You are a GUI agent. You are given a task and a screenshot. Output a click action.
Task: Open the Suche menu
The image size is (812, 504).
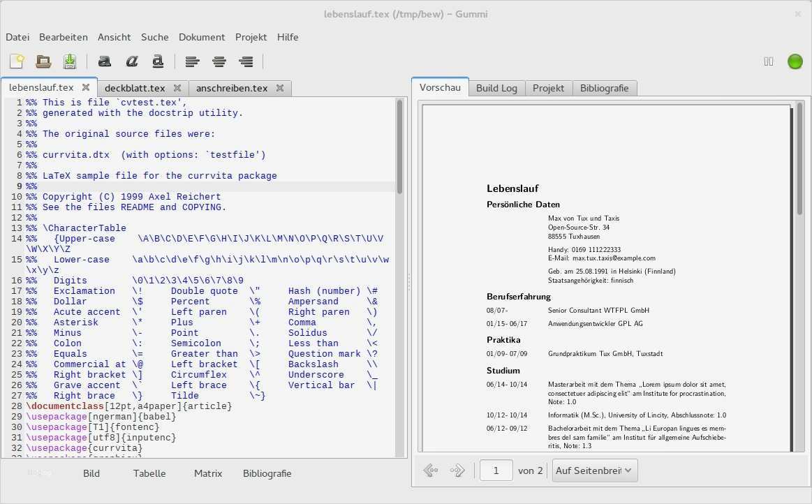155,37
